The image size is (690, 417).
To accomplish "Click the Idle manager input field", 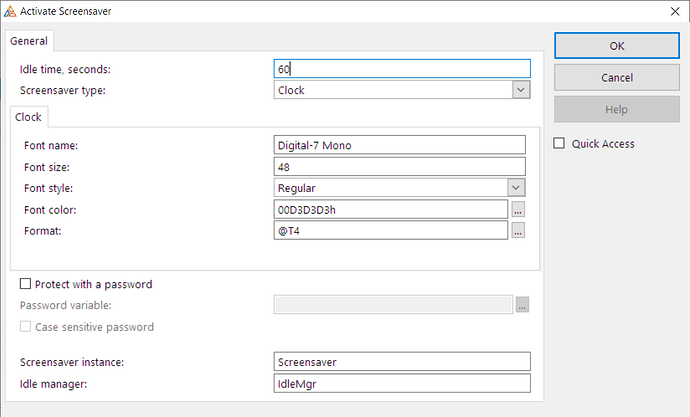I will point(401,383).
